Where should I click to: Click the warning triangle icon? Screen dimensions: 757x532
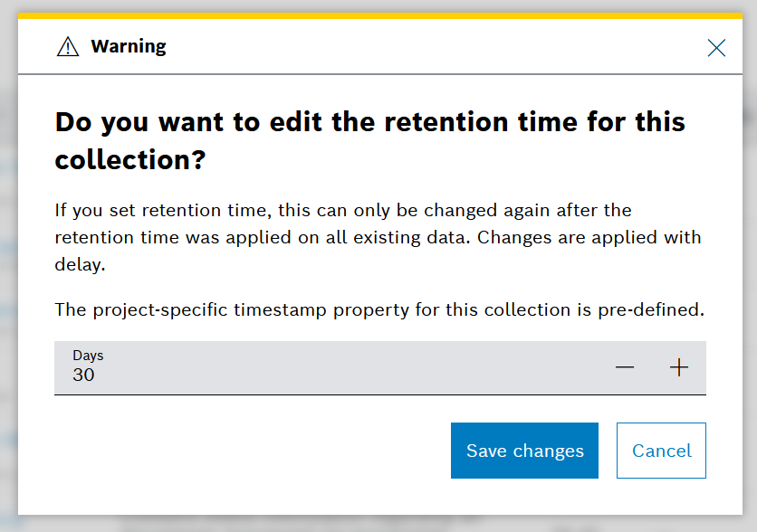68,47
